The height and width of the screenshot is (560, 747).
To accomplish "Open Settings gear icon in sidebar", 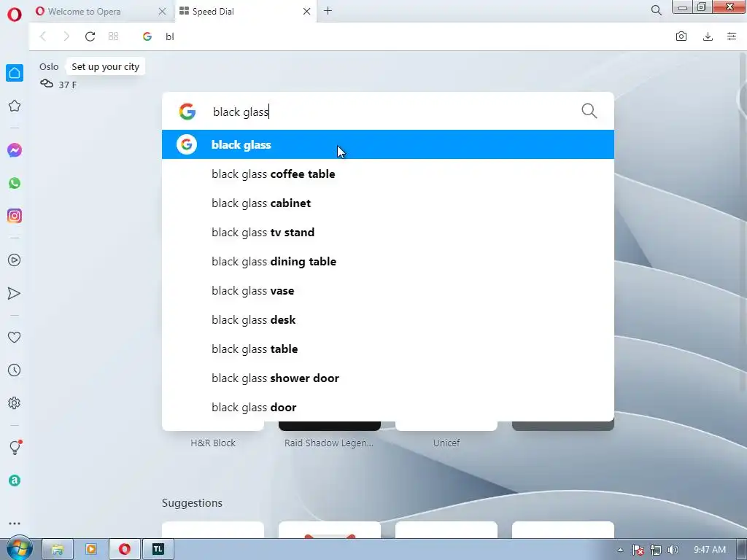I will click(x=15, y=402).
